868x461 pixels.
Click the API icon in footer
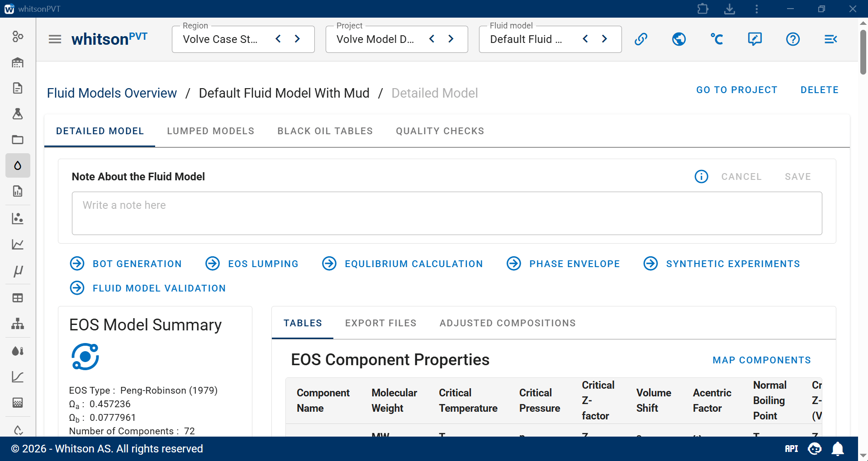pyautogui.click(x=792, y=449)
